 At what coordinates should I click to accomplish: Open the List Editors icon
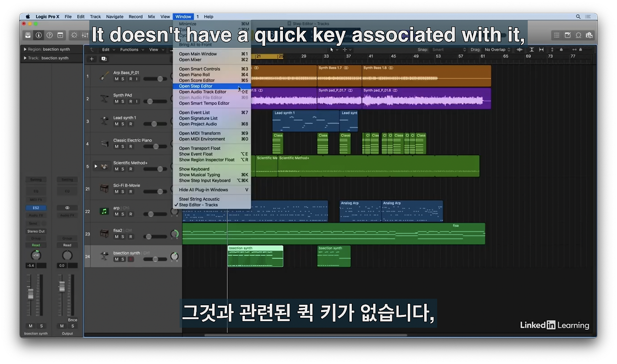[x=557, y=35]
